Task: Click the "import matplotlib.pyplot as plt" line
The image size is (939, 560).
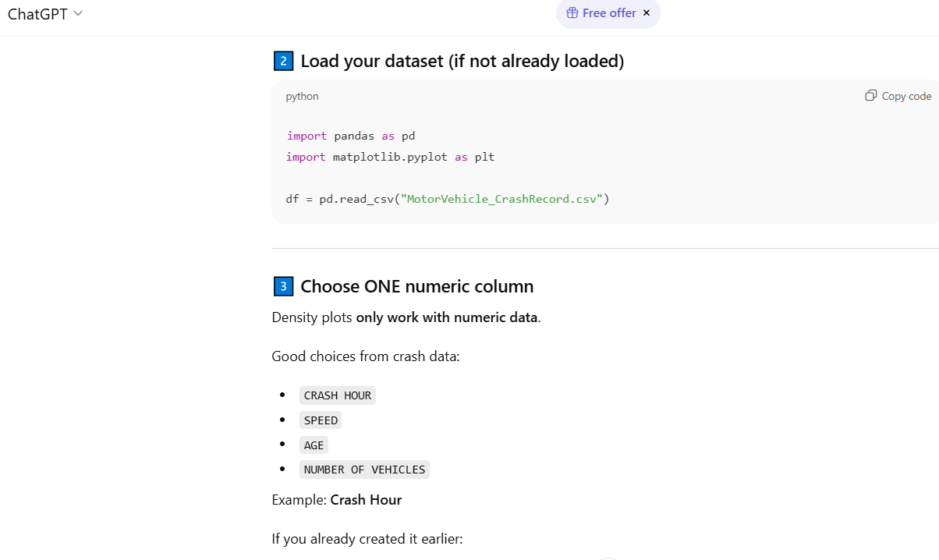Action: [x=390, y=157]
